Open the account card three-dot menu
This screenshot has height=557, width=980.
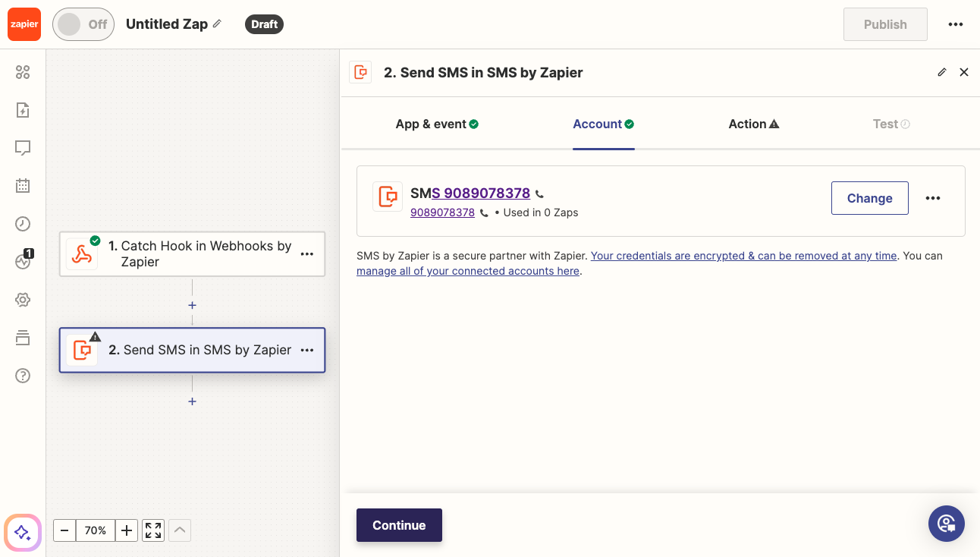933,198
